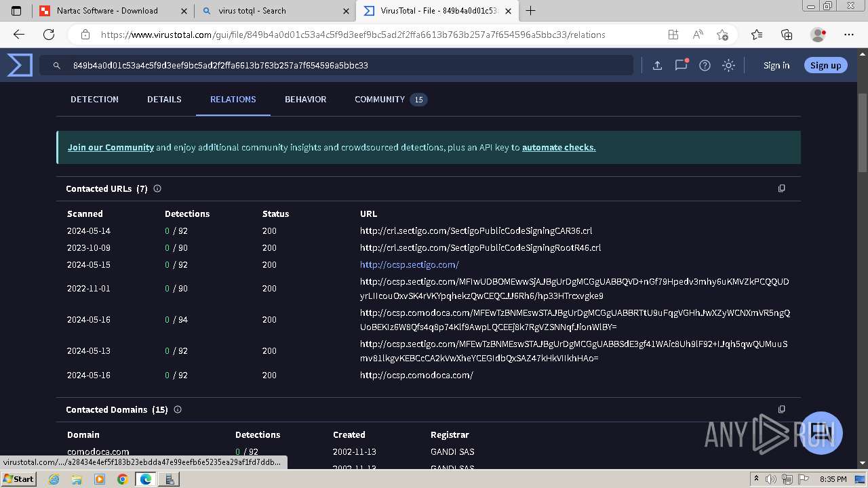
Task: Click the Detections column header in URLs table
Action: pos(187,213)
